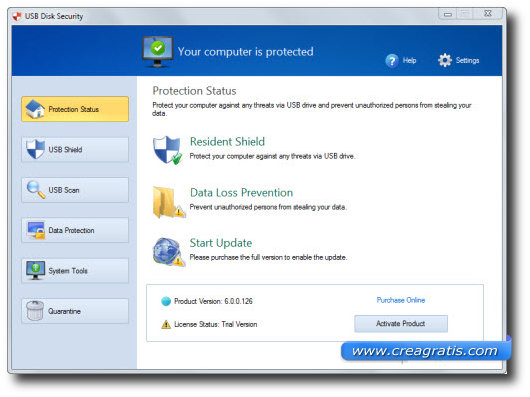
Task: Click the 'Protection Status' page heading
Action: coord(194,91)
